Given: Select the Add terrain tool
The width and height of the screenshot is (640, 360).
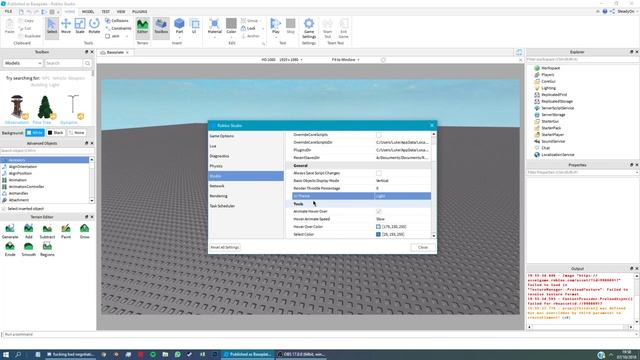Looking at the screenshot, I should coord(29,231).
